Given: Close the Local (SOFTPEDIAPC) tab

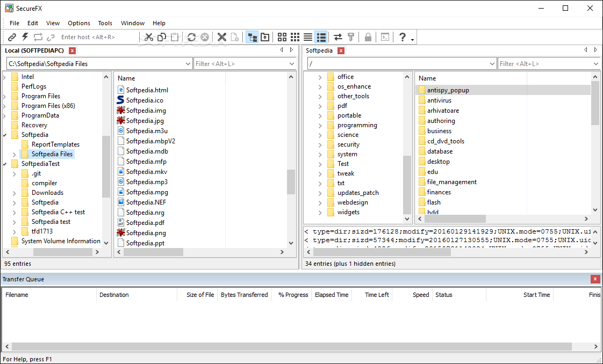Looking at the screenshot, I should (x=73, y=50).
